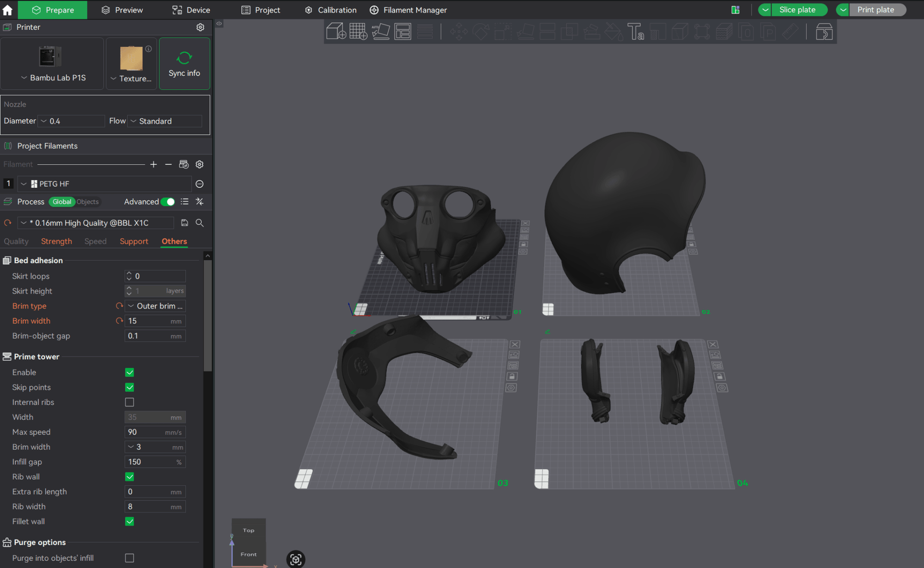Open the Filament Manager tab
This screenshot has height=568, width=924.
pos(408,10)
